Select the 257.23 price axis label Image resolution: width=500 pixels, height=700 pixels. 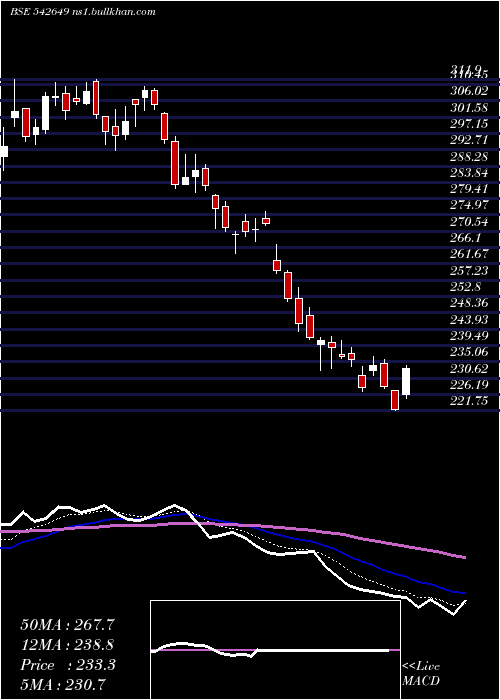click(x=468, y=271)
